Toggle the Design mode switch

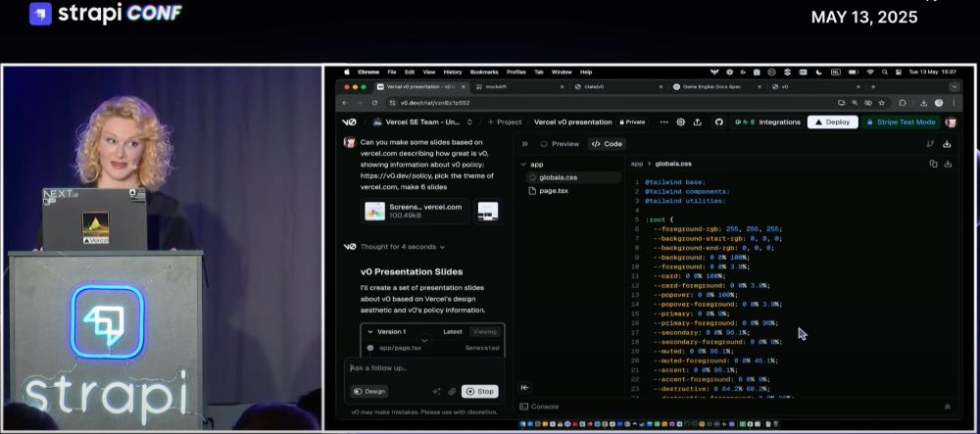[369, 392]
